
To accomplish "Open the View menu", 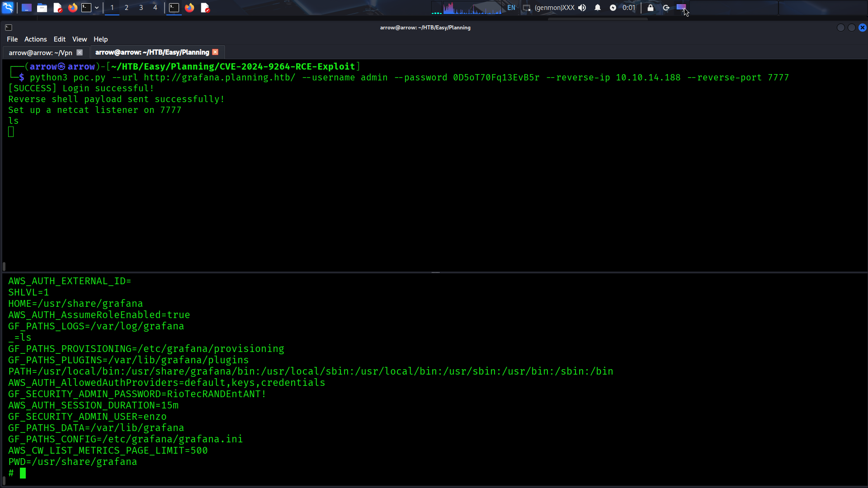I will (x=79, y=39).
